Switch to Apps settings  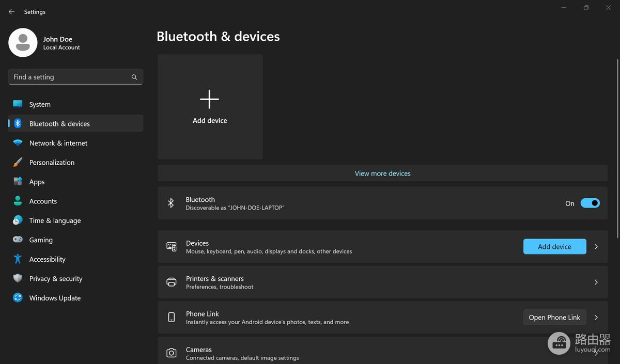(75, 182)
